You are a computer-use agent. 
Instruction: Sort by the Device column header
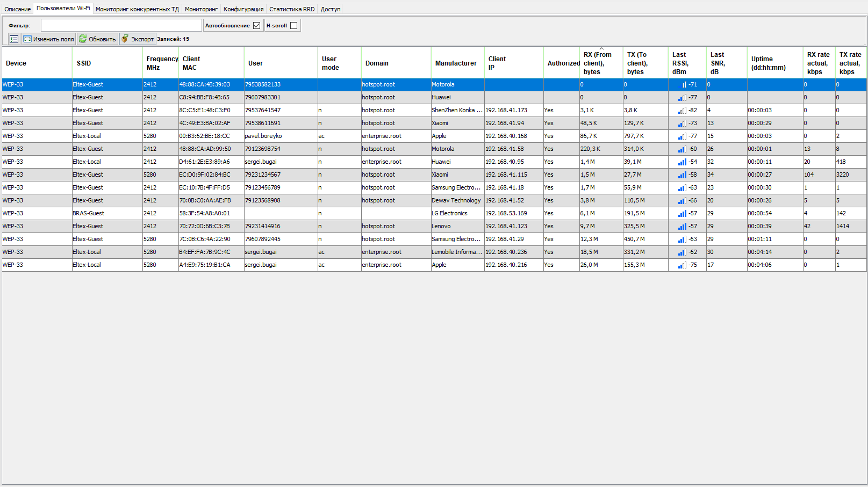[37, 63]
